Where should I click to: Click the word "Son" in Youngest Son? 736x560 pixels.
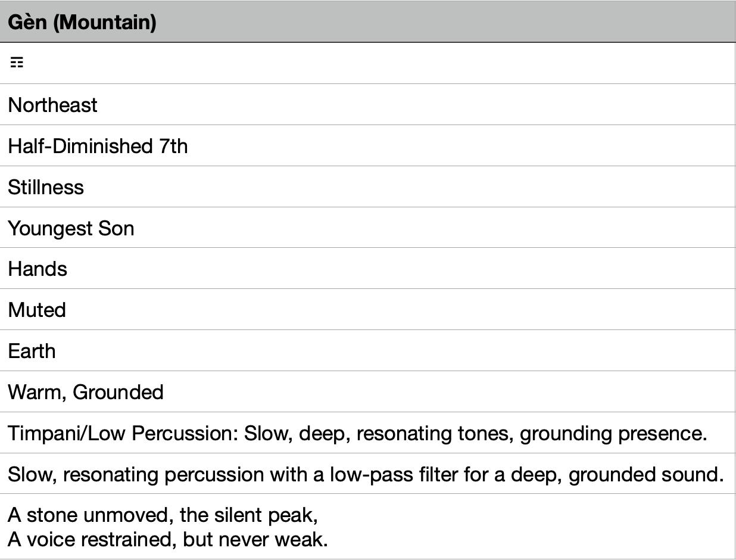(x=117, y=228)
